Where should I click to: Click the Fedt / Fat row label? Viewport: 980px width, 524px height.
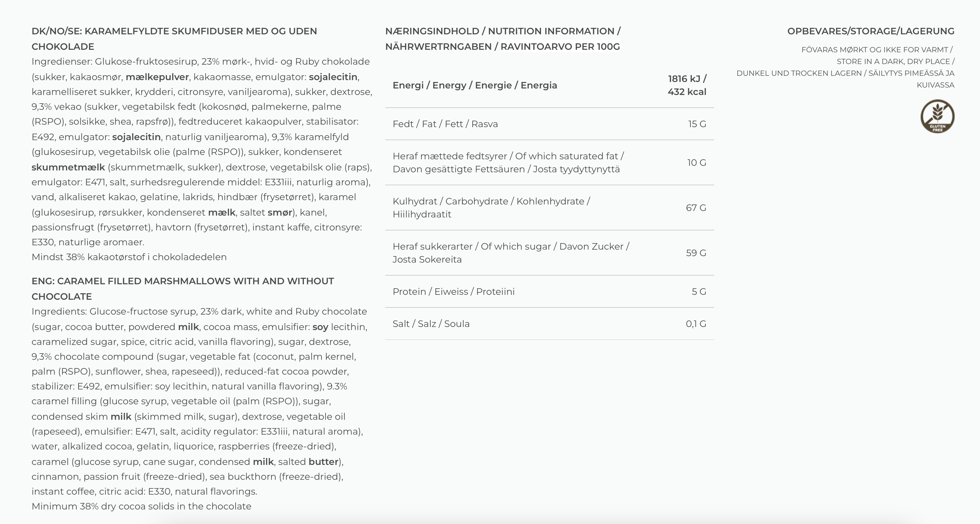pos(445,124)
